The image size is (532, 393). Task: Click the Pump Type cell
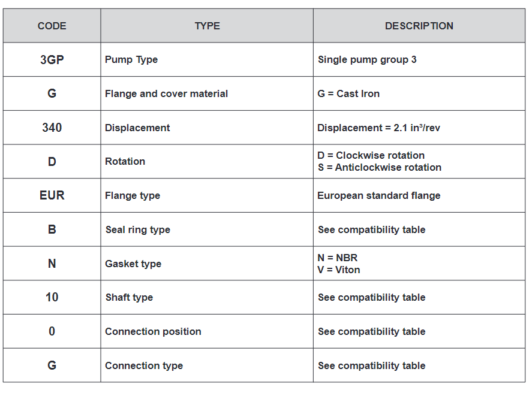pyautogui.click(x=131, y=60)
